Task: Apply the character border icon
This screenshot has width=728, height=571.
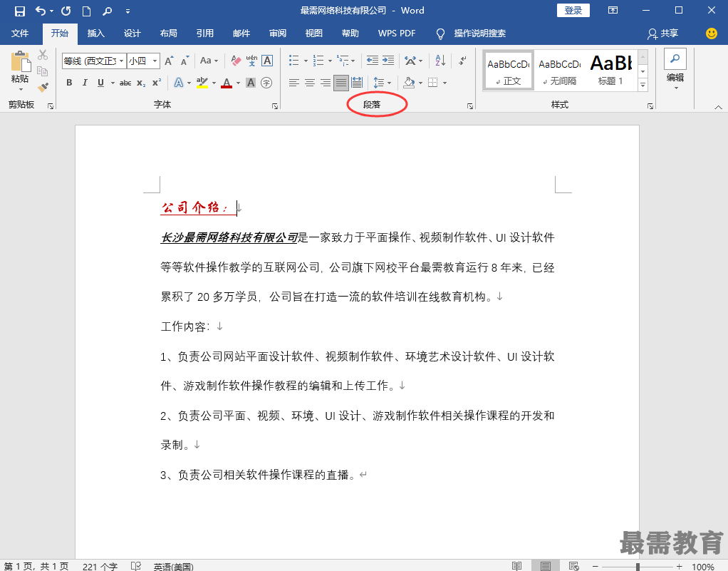Action: click(267, 61)
